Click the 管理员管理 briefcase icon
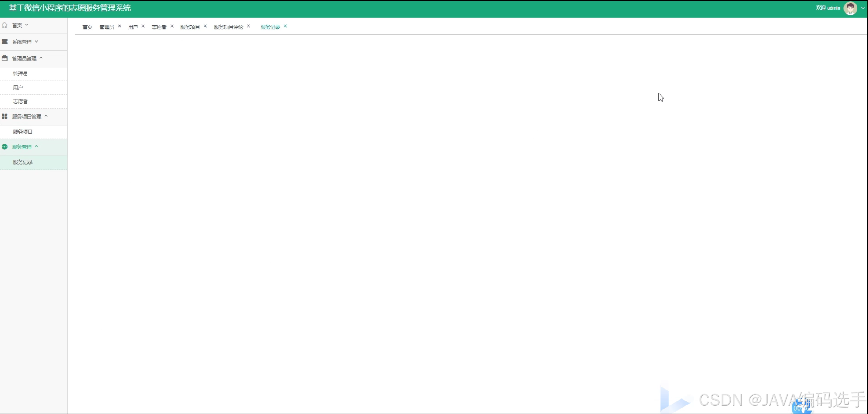Screen dimensions: 868x414 [x=4, y=58]
